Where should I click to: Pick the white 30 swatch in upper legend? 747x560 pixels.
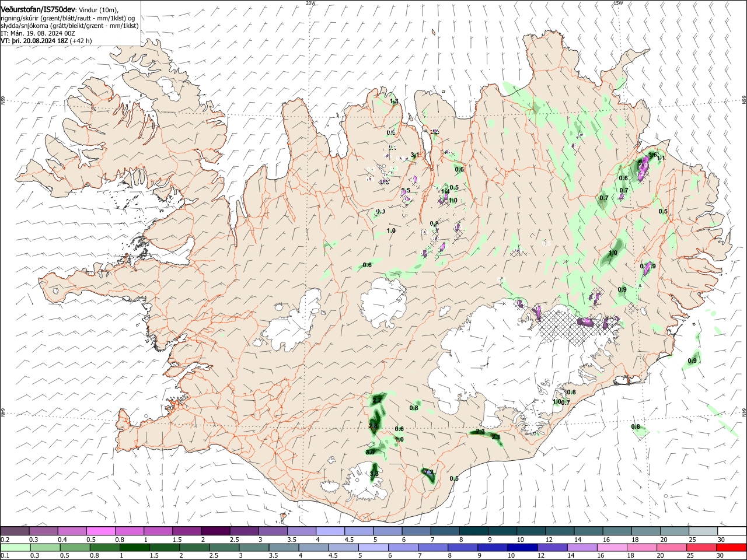[732, 531]
